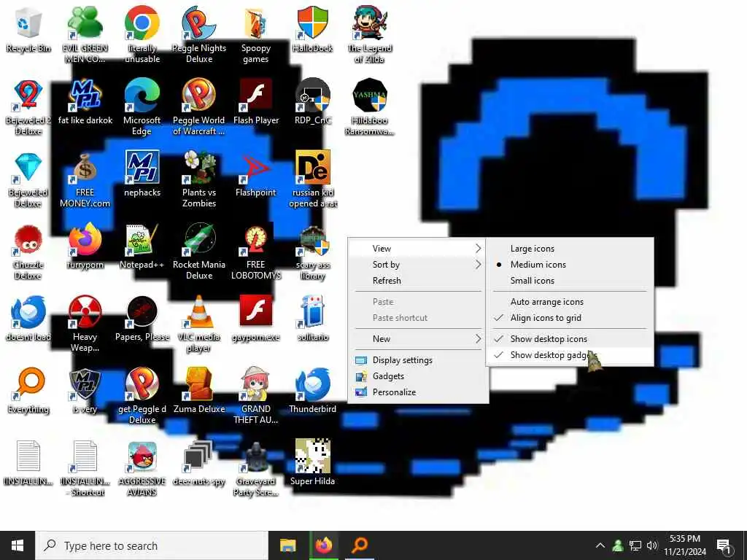Image resolution: width=747 pixels, height=560 pixels.
Task: Toggle Show desktop gadgets
Action: coord(570,355)
